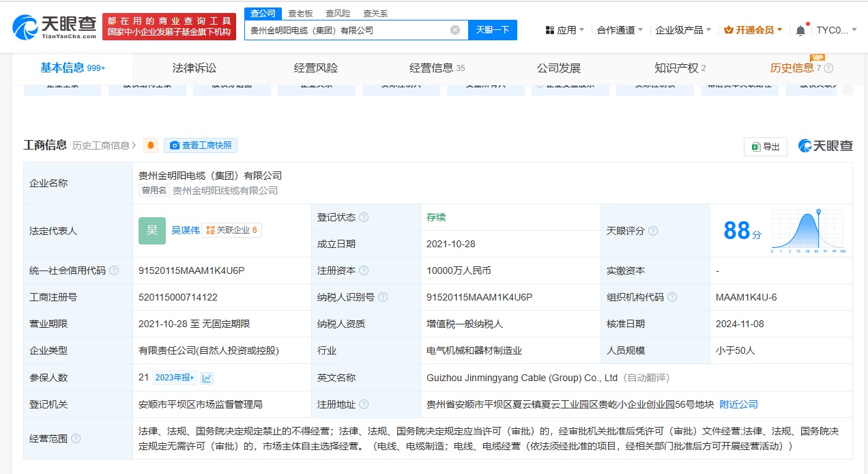Click the 工商信息 section heading
Viewport: 868px width, 474px height.
click(45, 145)
